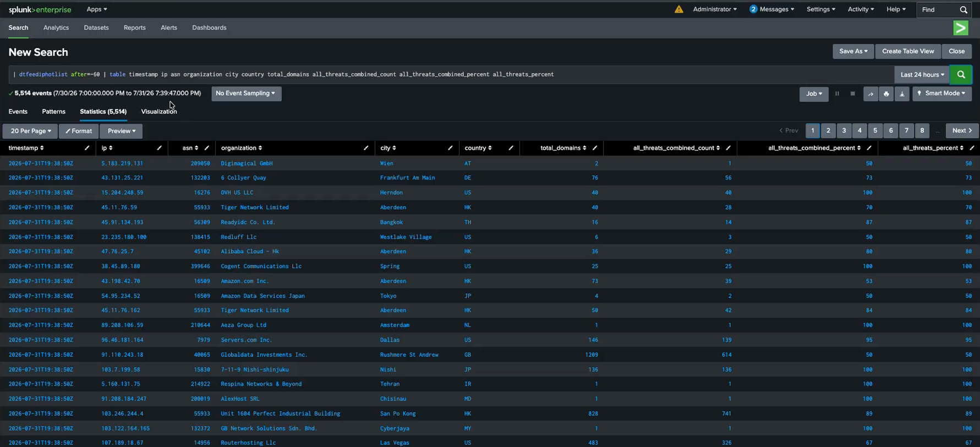Click the Create Table View button

[908, 51]
